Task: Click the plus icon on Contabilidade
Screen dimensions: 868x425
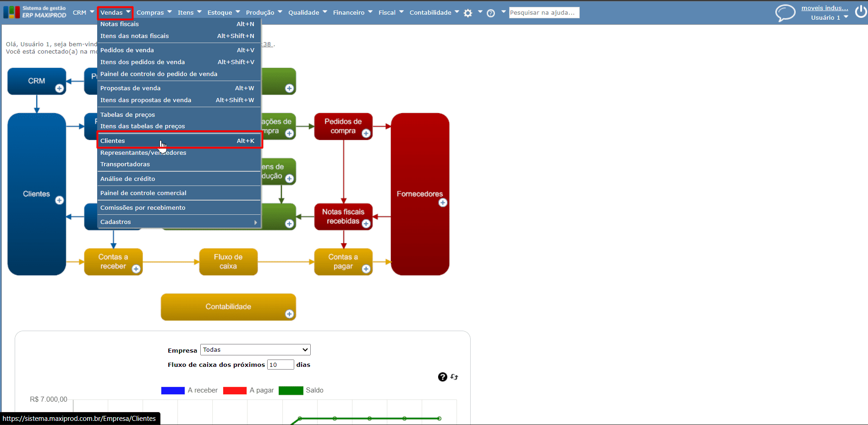Action: click(289, 314)
